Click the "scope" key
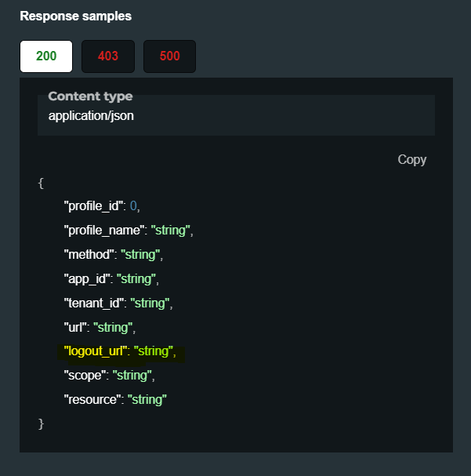The width and height of the screenshot is (471, 476). pos(86,375)
